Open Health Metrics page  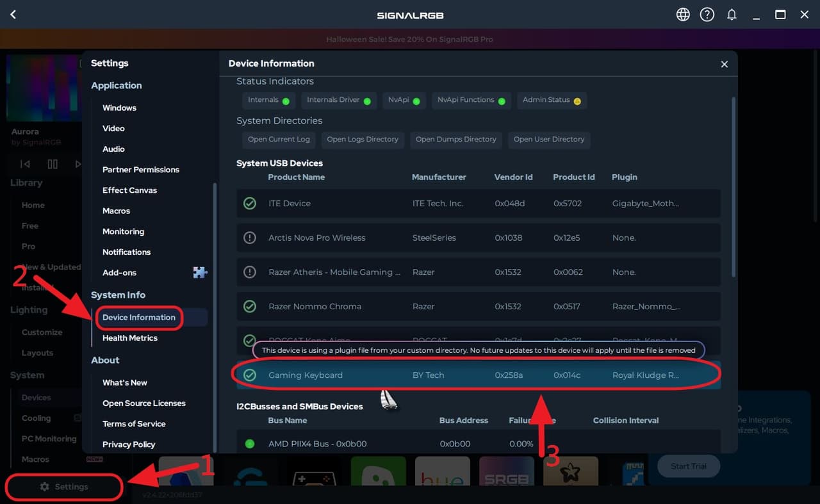130,338
